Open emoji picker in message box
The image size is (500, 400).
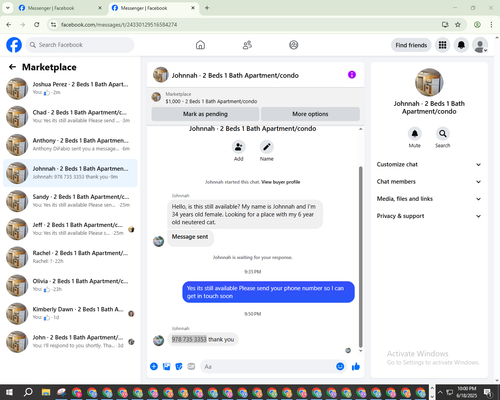pyautogui.click(x=340, y=367)
